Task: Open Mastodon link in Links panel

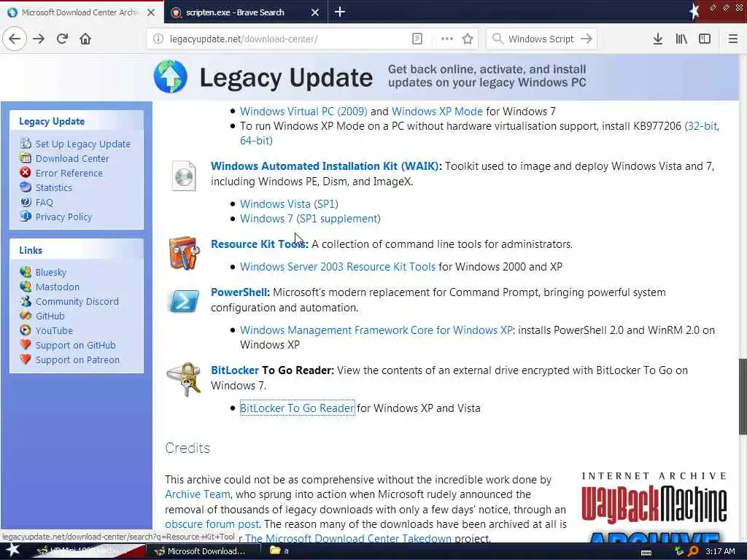Action: click(x=57, y=287)
